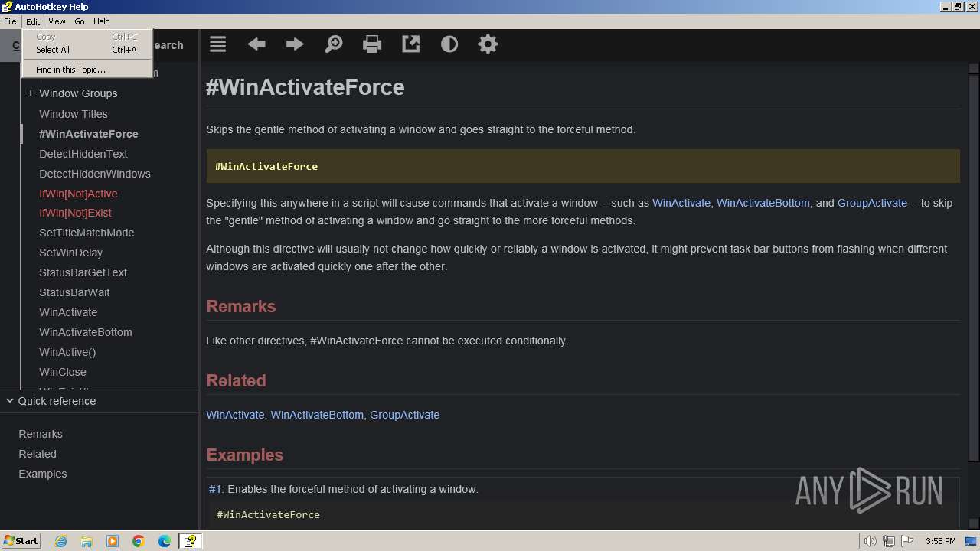Collapse the Quick reference section
This screenshot has height=551, width=980.
(x=10, y=401)
